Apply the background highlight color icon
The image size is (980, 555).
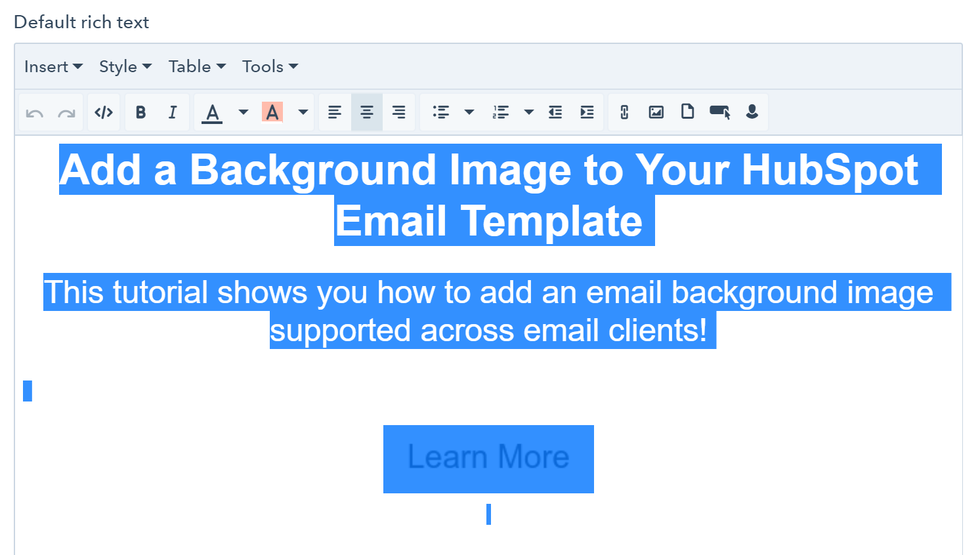click(x=272, y=112)
